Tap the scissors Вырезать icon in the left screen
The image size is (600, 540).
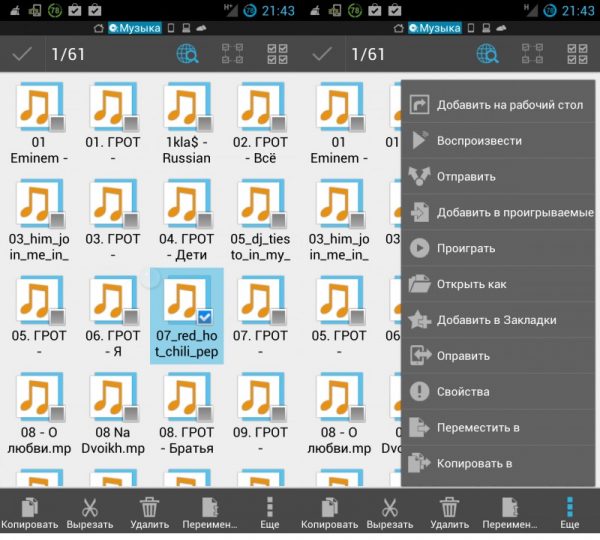tap(88, 509)
